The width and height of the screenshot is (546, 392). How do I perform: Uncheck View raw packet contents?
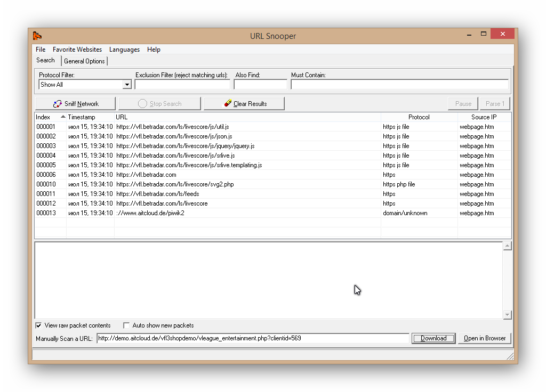coord(38,325)
